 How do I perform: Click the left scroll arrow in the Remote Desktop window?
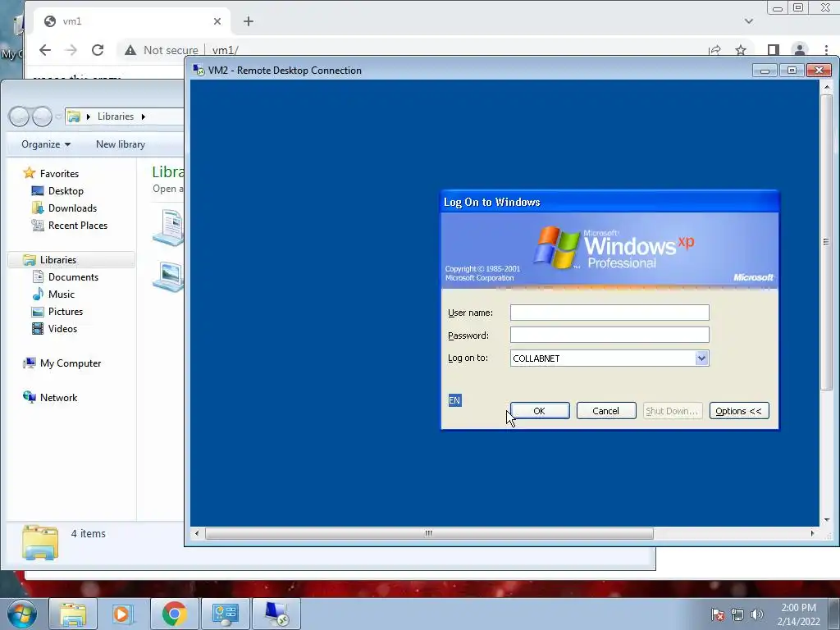coord(197,533)
